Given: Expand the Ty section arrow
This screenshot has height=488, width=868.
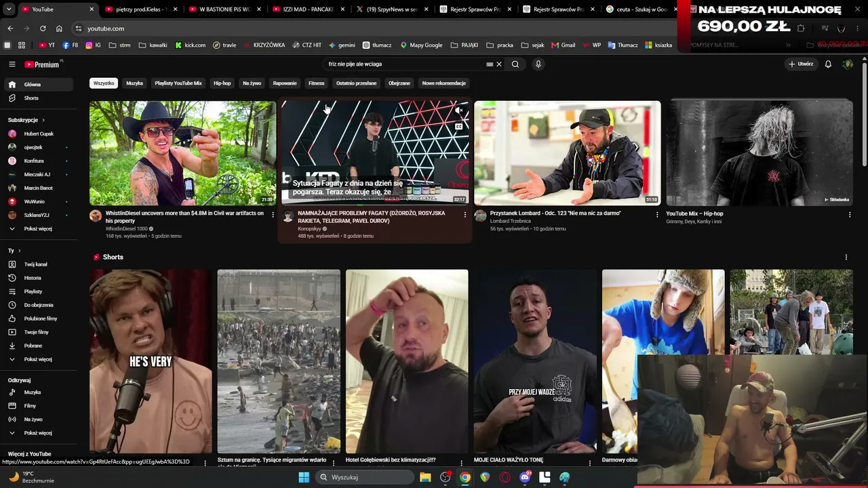Looking at the screenshot, I should (x=19, y=251).
